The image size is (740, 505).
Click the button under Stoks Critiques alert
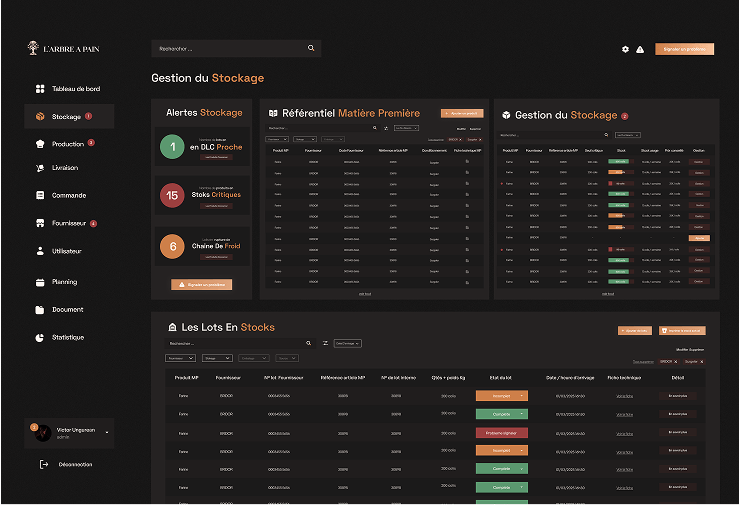point(216,206)
